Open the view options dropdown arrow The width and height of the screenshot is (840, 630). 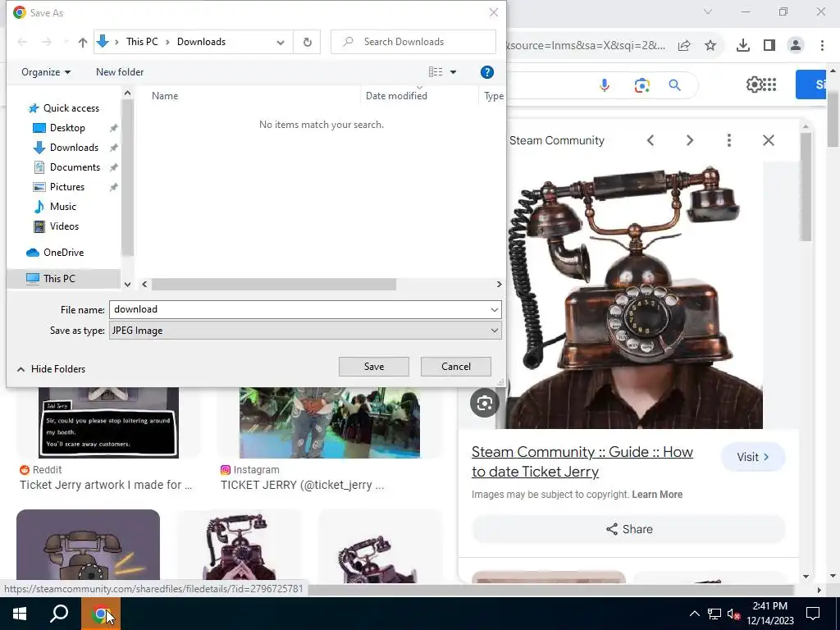point(453,72)
